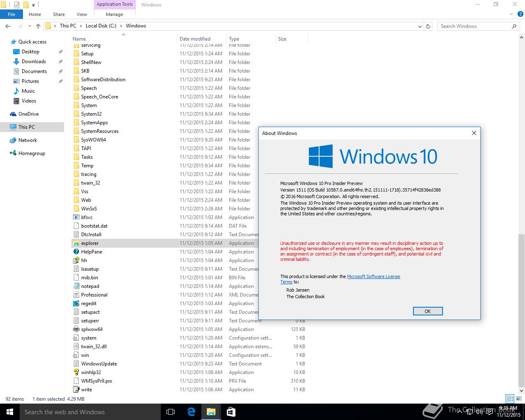Viewport: 525px width, 420px height.
Task: Open Documents in navigation pane
Action: coord(34,71)
